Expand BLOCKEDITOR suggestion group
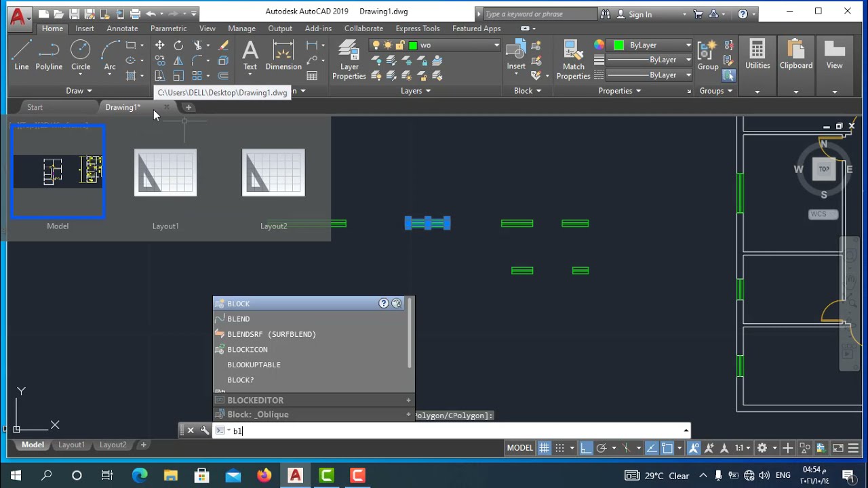Viewport: 868px width, 488px height. click(x=408, y=401)
